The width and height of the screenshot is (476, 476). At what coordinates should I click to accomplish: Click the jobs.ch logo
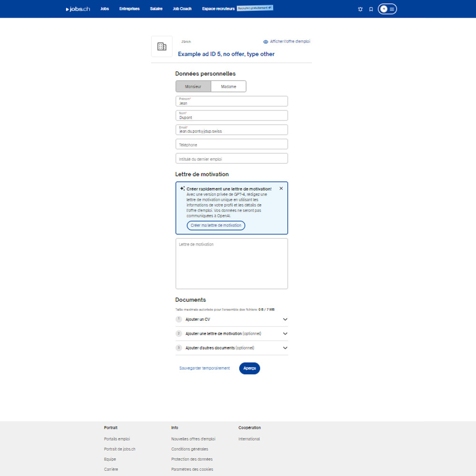[78, 9]
